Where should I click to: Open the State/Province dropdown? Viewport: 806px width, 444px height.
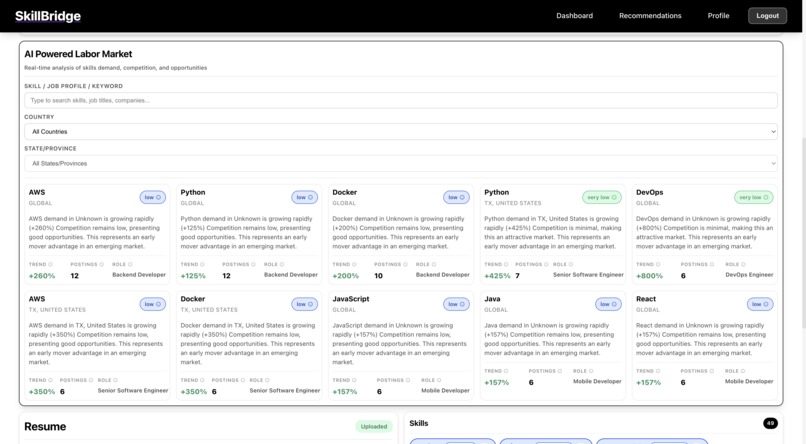pyautogui.click(x=401, y=163)
